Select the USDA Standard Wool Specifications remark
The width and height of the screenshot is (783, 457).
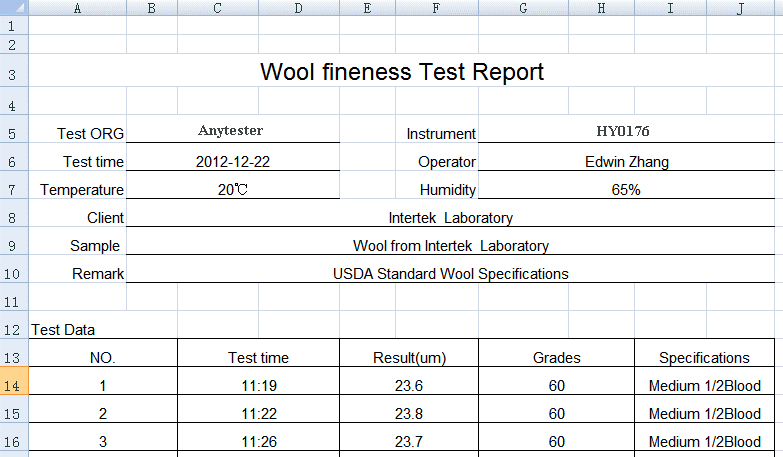point(450,274)
